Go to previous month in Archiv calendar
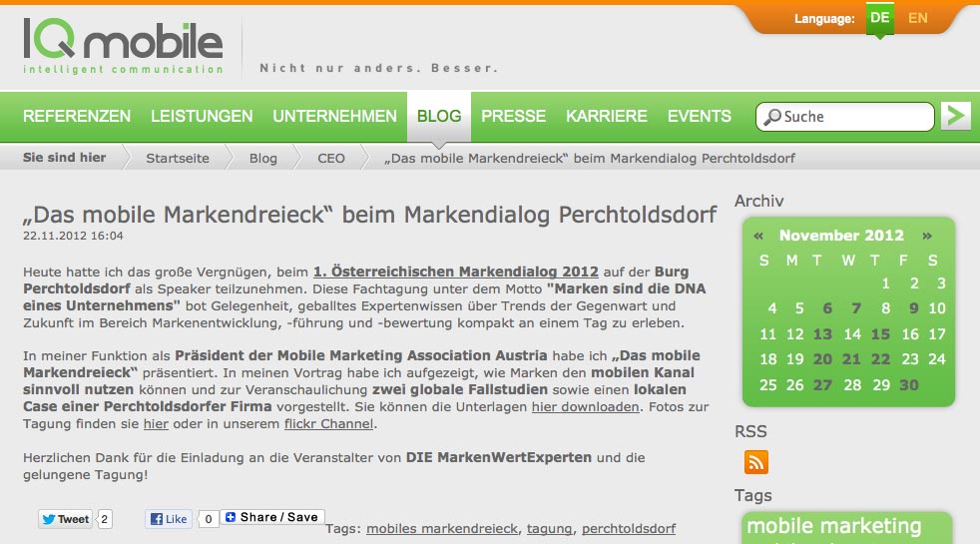The width and height of the screenshot is (980, 544). 758,236
